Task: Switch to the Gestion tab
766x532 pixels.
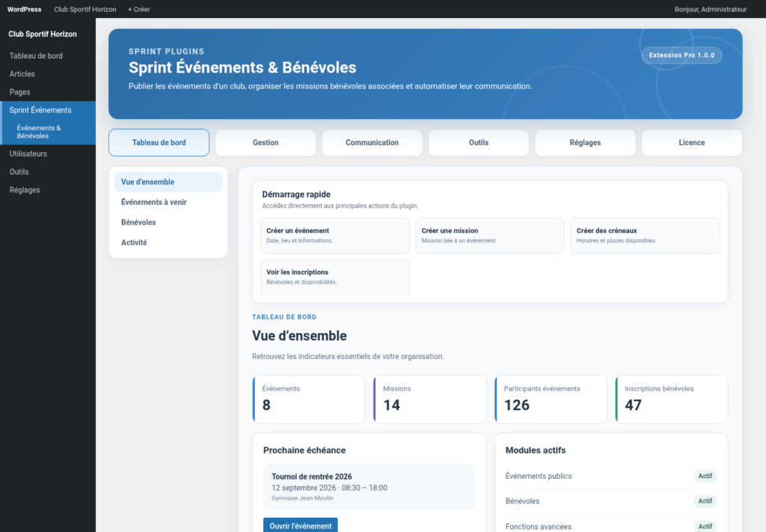Action: 266,143
